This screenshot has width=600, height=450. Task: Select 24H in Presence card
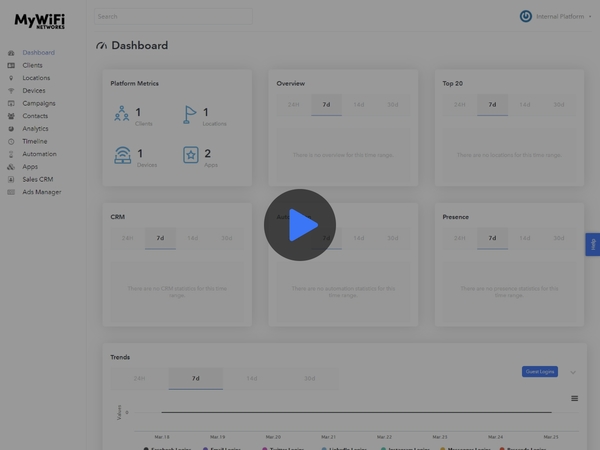(x=460, y=238)
